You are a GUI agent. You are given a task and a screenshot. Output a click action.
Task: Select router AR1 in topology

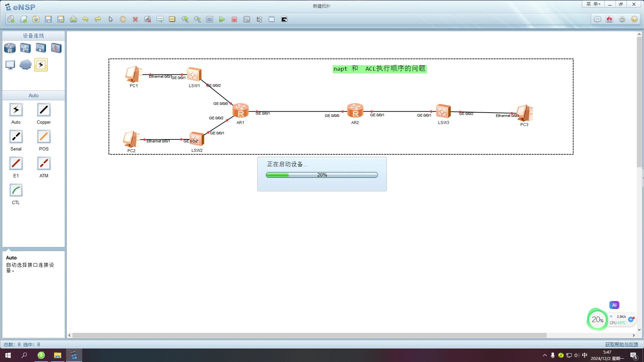pyautogui.click(x=240, y=111)
